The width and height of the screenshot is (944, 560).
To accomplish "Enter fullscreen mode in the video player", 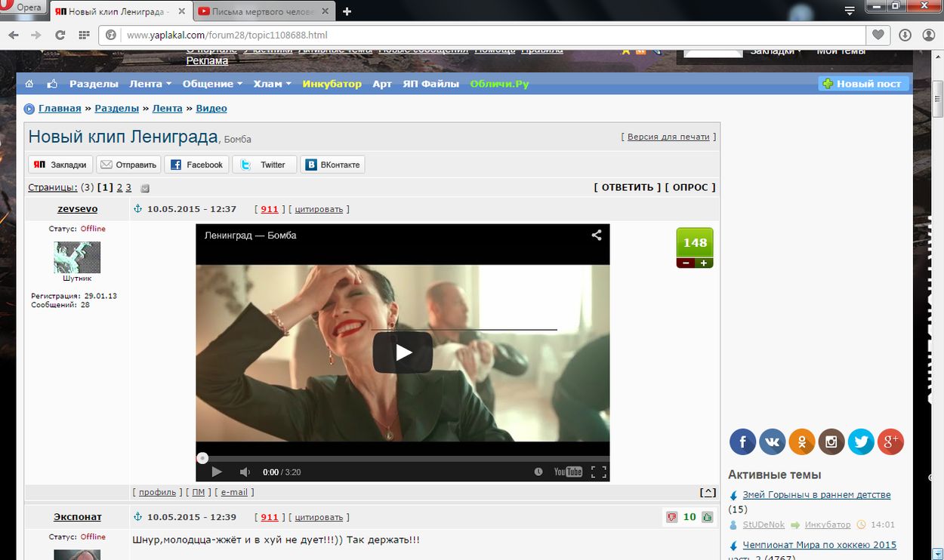I will (599, 472).
